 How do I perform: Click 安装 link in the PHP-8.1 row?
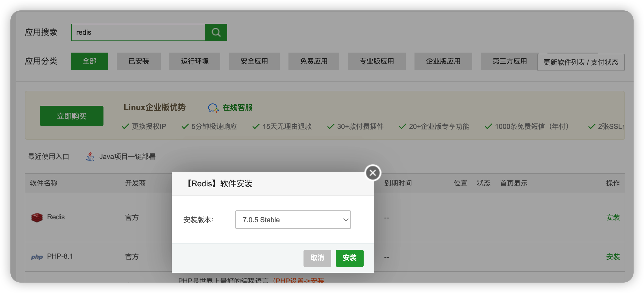[x=613, y=257]
